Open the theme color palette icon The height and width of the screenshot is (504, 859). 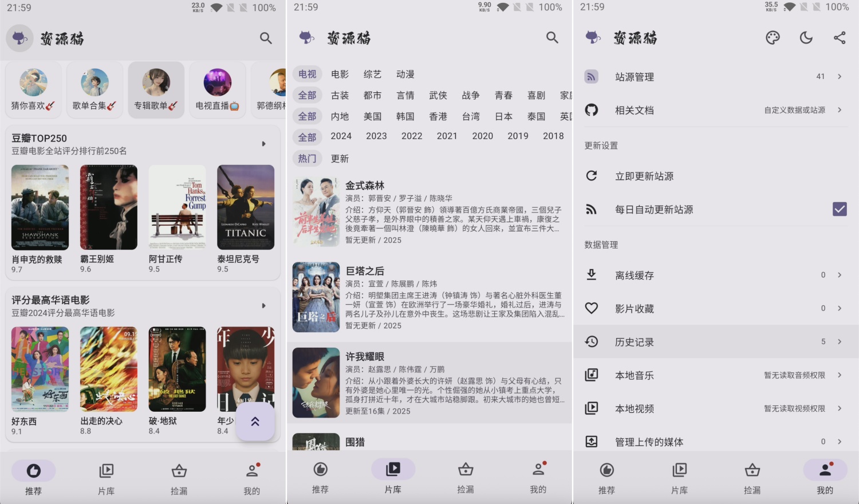[773, 38]
